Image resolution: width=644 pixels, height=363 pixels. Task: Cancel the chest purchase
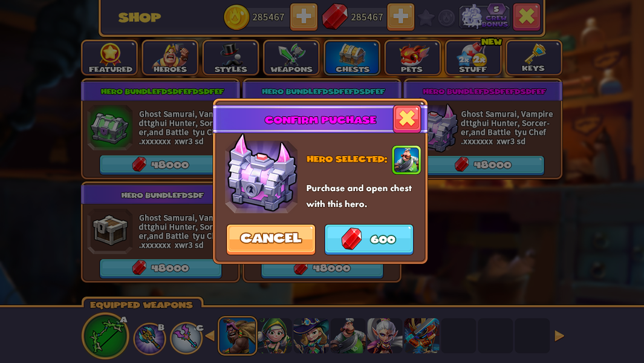click(271, 239)
